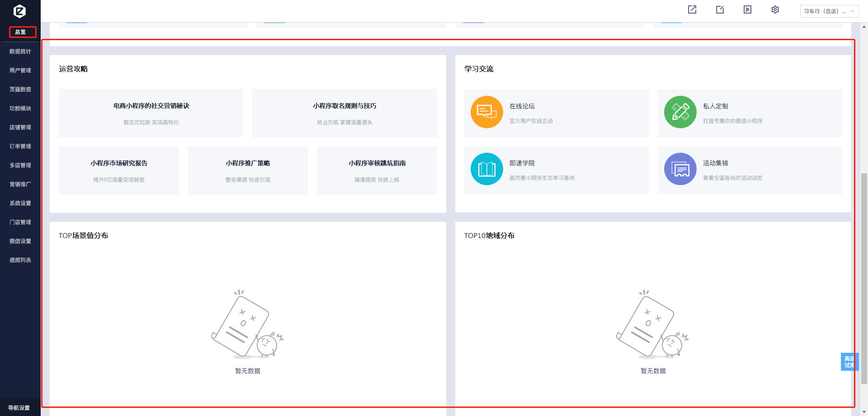Click the green 私人定制 pencil-ruler icon

click(680, 112)
